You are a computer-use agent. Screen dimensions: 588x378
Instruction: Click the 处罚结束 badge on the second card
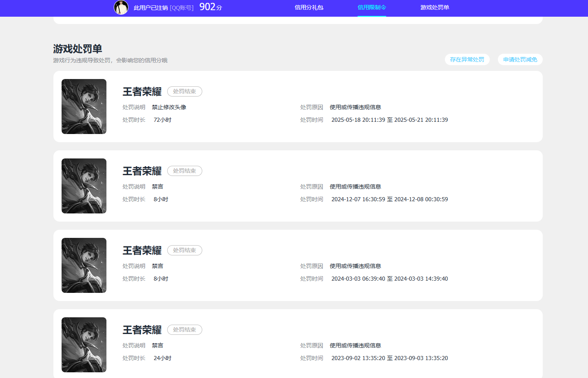tap(184, 171)
